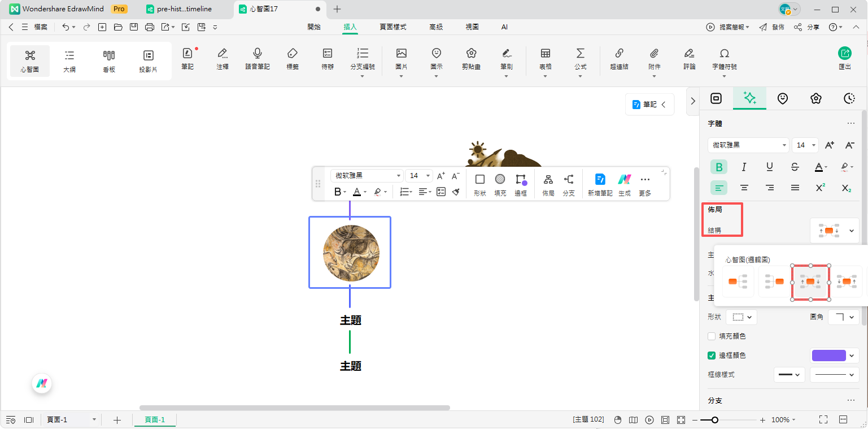Click the 評論 comment icon

point(689,54)
